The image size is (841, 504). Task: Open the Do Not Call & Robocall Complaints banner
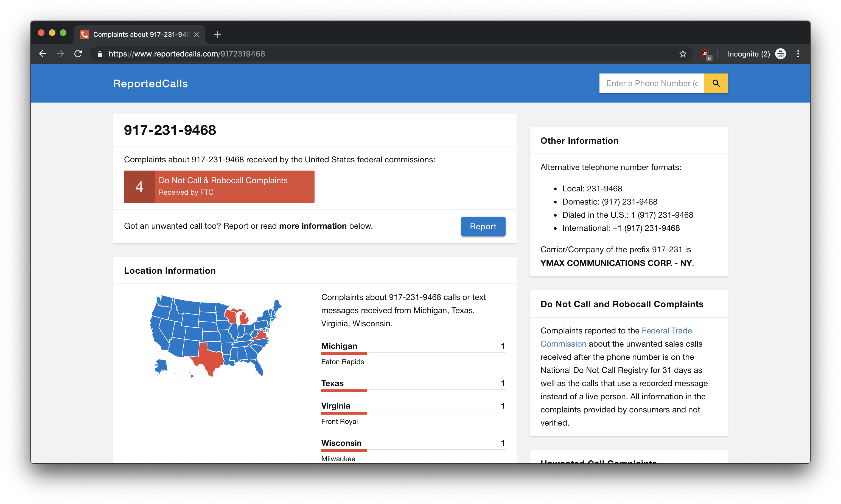pyautogui.click(x=219, y=186)
